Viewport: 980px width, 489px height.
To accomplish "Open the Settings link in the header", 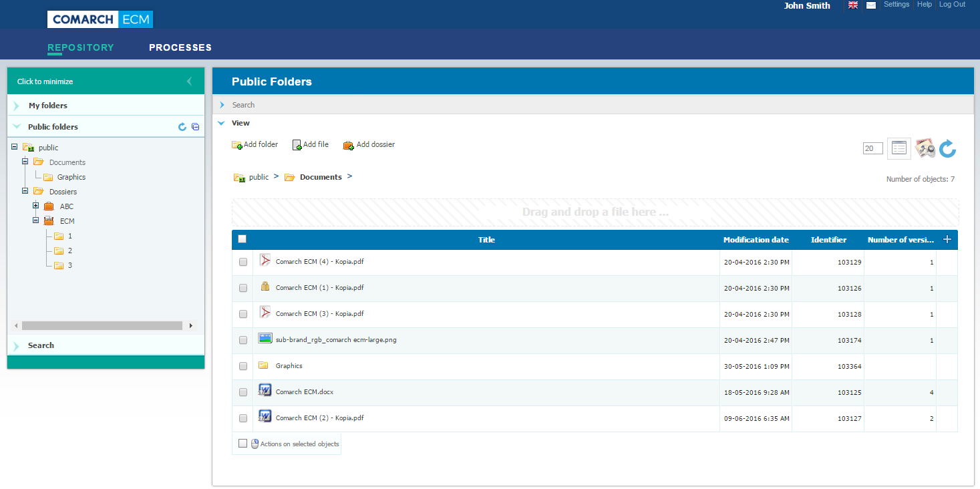I will point(896,5).
